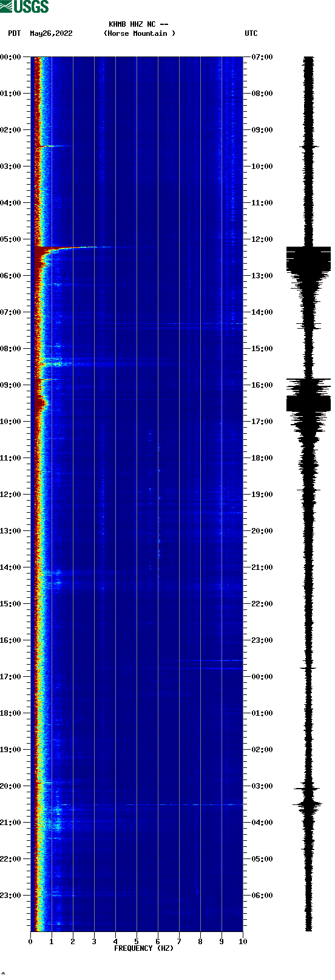Viewport: 335px width, 980px height.
Task: Click the 20:00 UTC time label
Action: 262,531
